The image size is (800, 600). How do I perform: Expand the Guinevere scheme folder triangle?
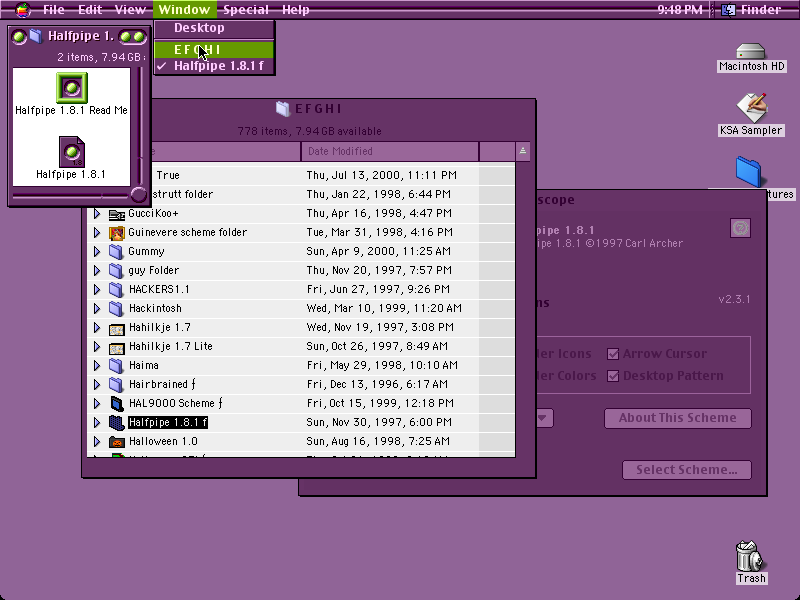(x=97, y=233)
